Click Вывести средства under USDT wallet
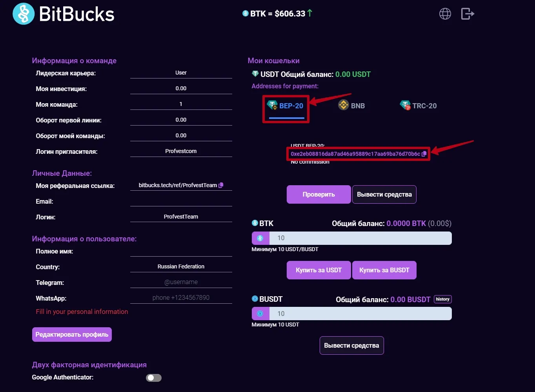The height and width of the screenshot is (392, 535). click(x=384, y=195)
